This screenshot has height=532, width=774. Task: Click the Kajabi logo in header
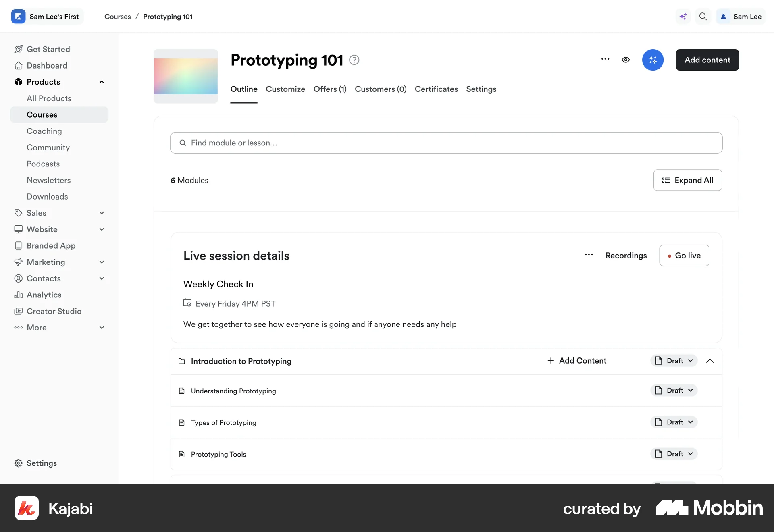[19, 17]
